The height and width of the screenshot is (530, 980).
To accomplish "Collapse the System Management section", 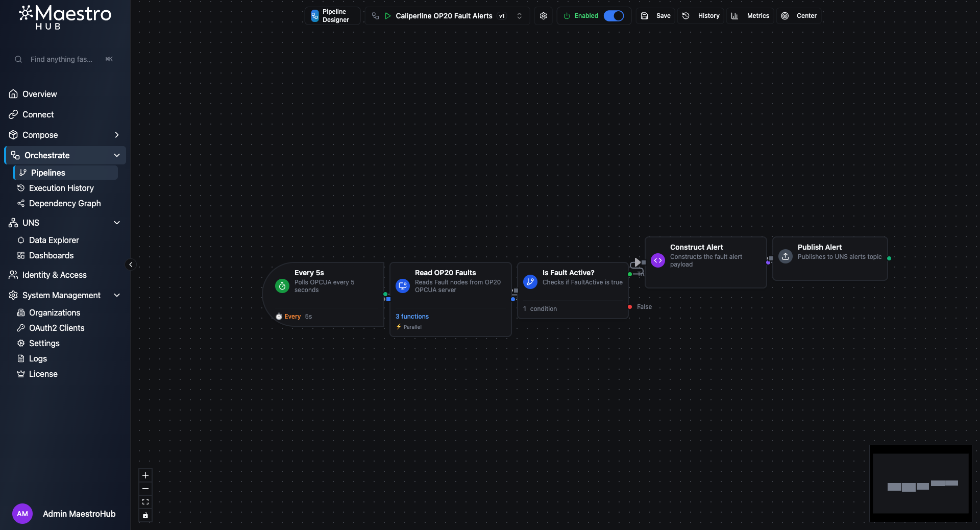I will tap(117, 295).
